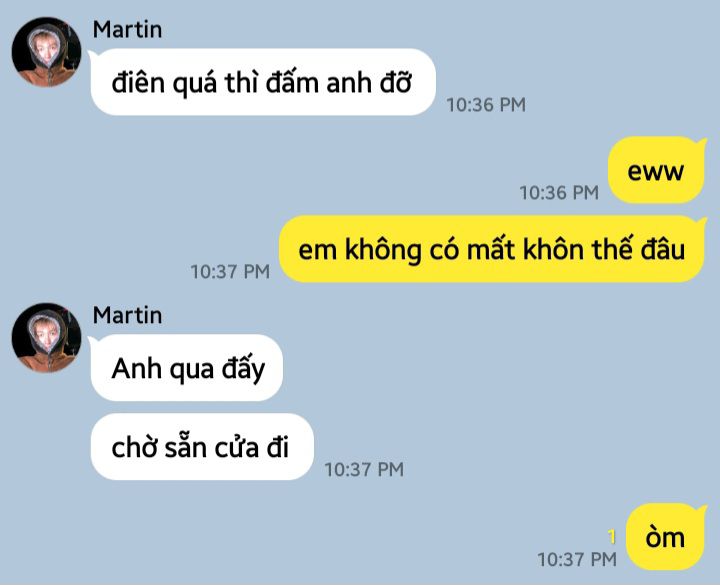
Task: Click the 'Anh qua đấy' message bubble
Action: [x=187, y=368]
